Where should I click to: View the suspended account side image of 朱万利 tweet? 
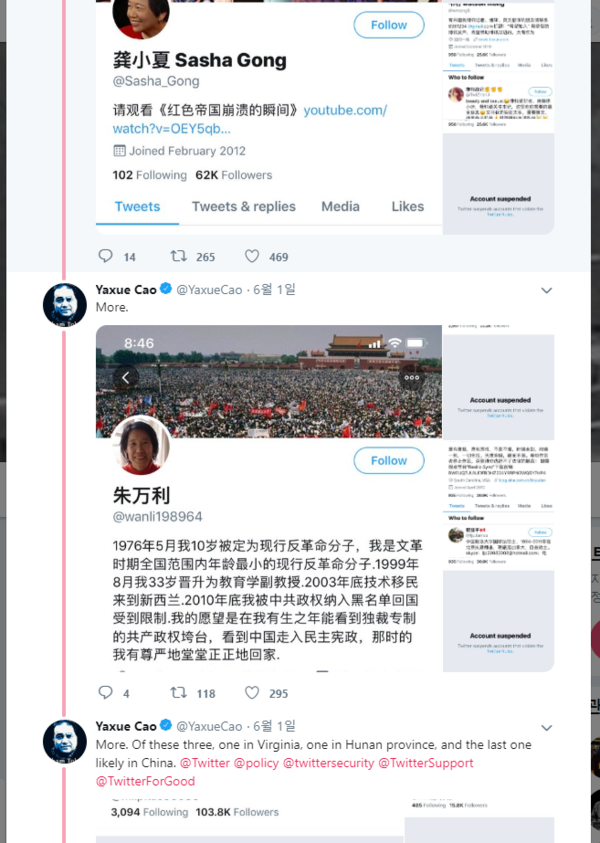click(498, 498)
